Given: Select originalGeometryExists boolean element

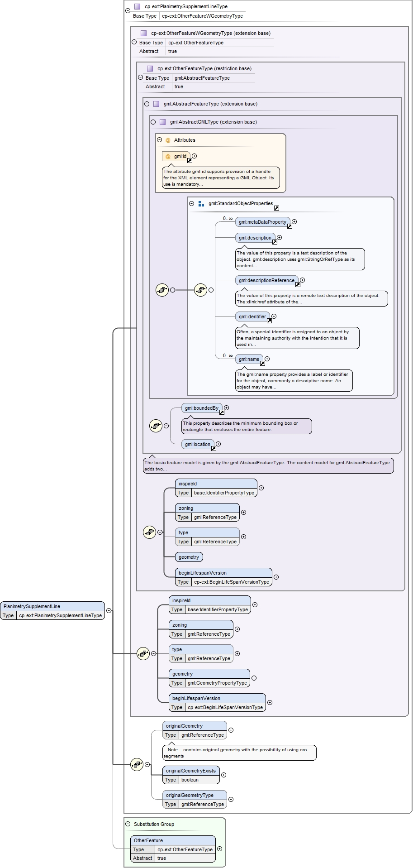Looking at the screenshot, I should [x=191, y=775].
